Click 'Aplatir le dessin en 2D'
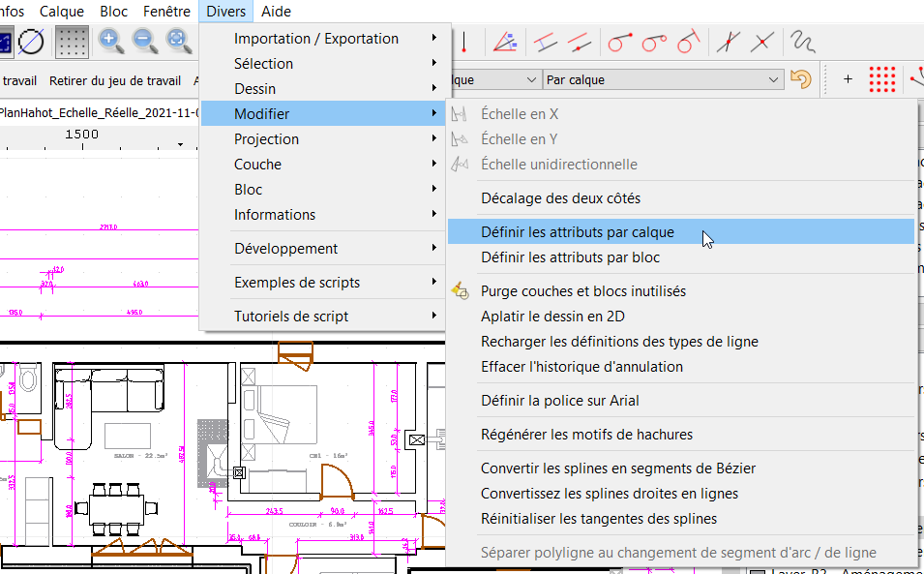The width and height of the screenshot is (924, 574). pyautogui.click(x=552, y=317)
